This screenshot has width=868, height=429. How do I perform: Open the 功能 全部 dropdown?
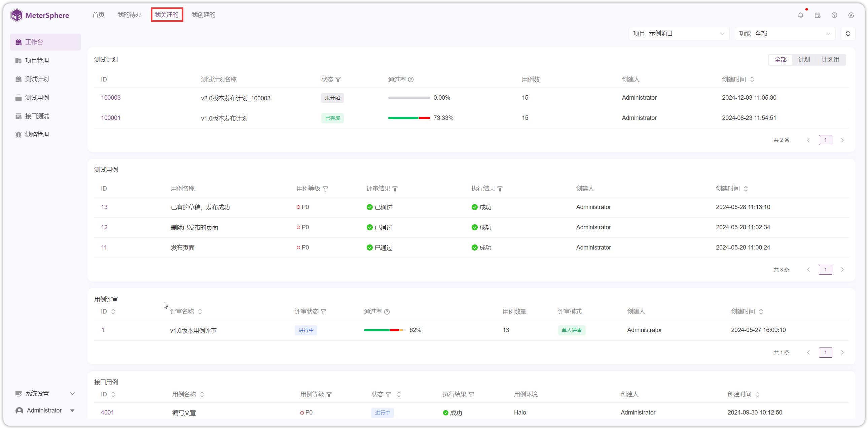click(x=785, y=34)
